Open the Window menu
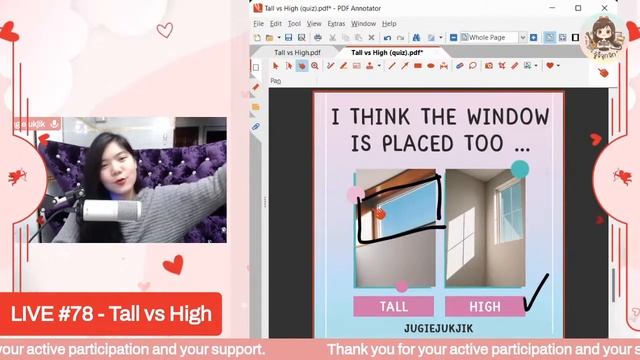 (363, 24)
